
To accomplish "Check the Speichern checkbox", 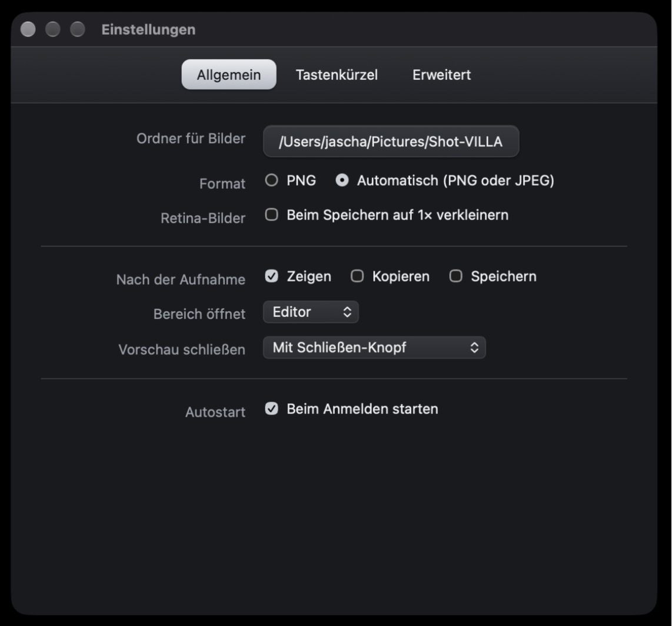I will pyautogui.click(x=455, y=277).
